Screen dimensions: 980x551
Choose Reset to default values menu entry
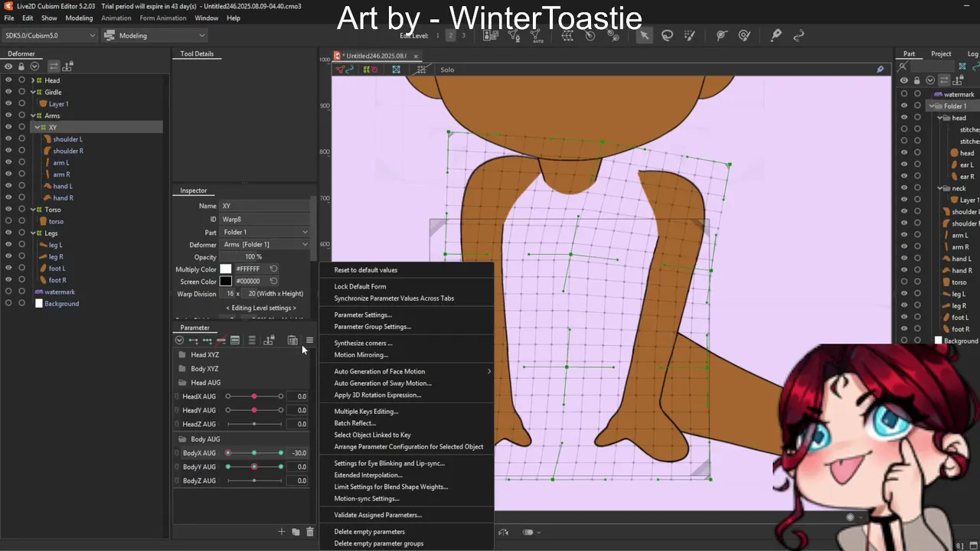pos(366,269)
